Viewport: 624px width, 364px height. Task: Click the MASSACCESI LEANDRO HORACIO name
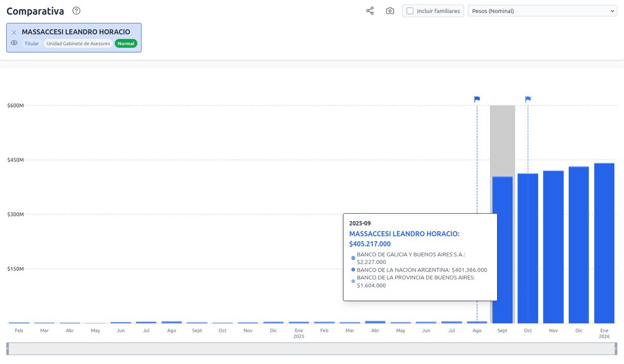(76, 32)
